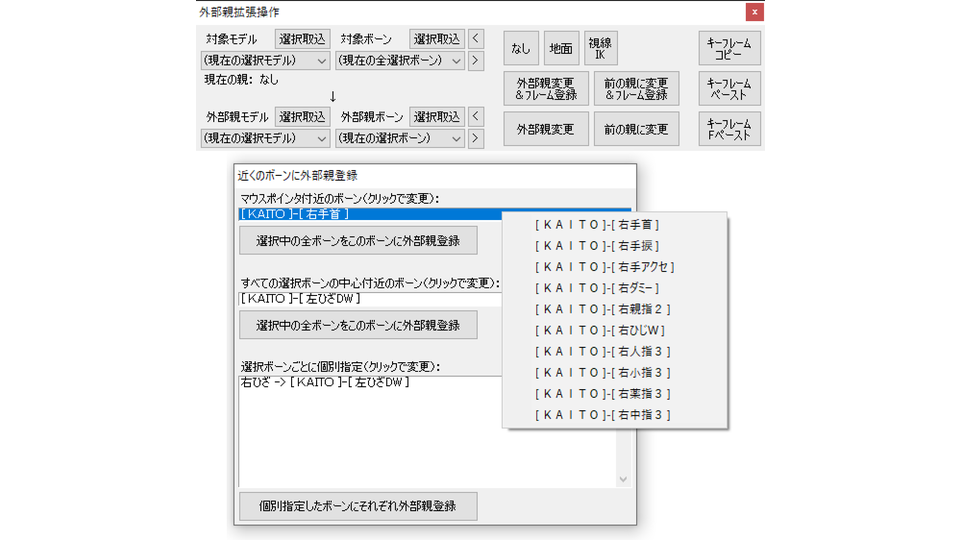Choose [KAITO]-[右手アクセ] from popup menu
The height and width of the screenshot is (540, 960).
coord(615,267)
